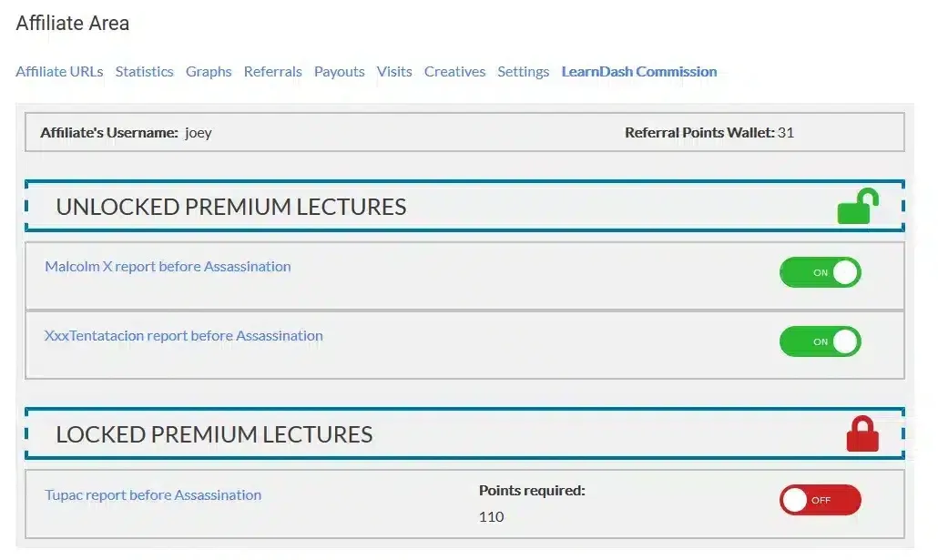Turn off the XxxTentatacion report lecture
This screenshot has width=938, height=560.
pyautogui.click(x=820, y=341)
